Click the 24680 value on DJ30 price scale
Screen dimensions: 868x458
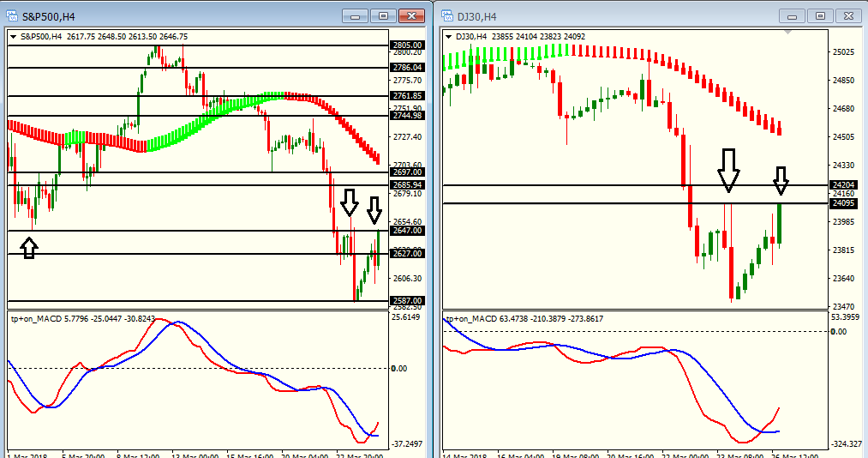coord(844,109)
